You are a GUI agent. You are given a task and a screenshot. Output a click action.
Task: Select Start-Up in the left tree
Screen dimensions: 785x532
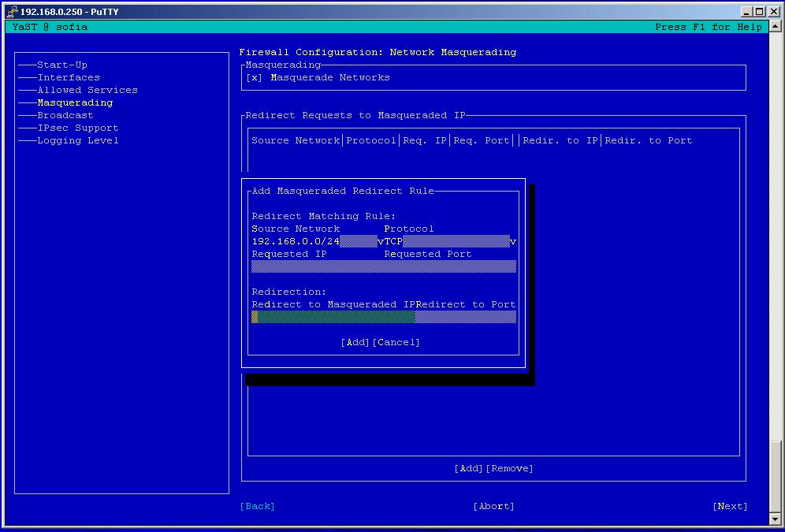62,65
